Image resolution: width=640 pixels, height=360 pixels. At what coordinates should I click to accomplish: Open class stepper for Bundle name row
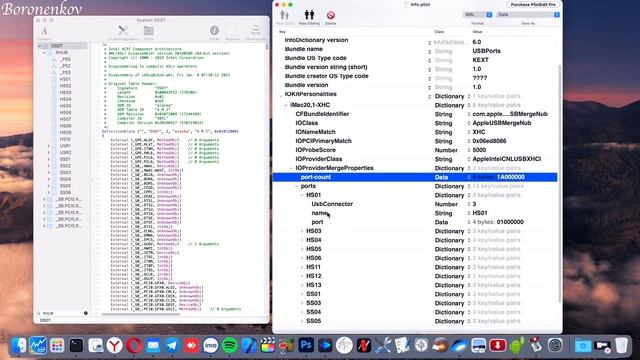(x=429, y=51)
